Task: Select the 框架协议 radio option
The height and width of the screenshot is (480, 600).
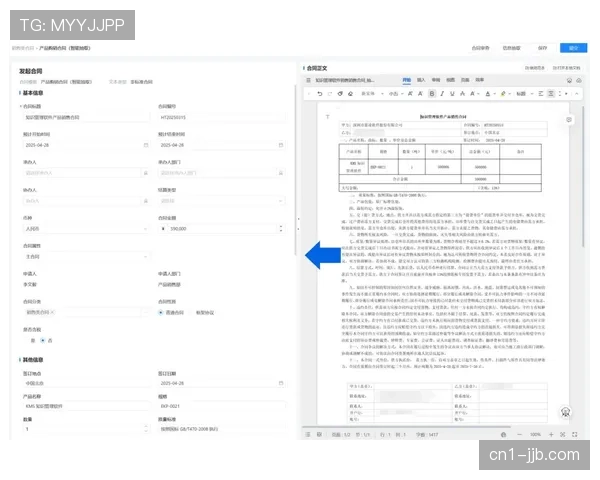Action: (194, 312)
